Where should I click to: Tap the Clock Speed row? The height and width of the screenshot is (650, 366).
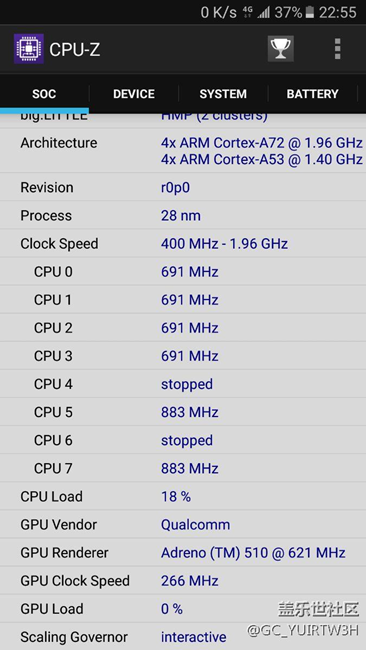pos(183,244)
